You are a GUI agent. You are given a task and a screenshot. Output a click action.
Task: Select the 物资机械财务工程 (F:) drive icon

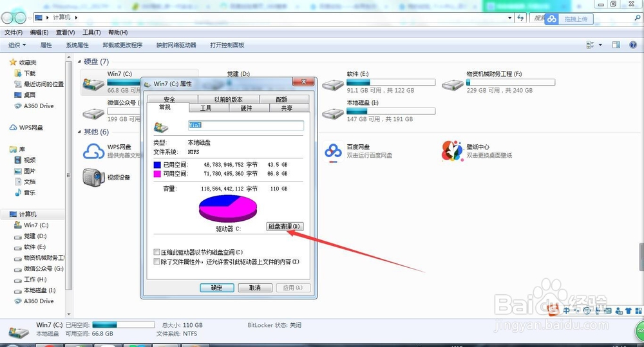(453, 85)
